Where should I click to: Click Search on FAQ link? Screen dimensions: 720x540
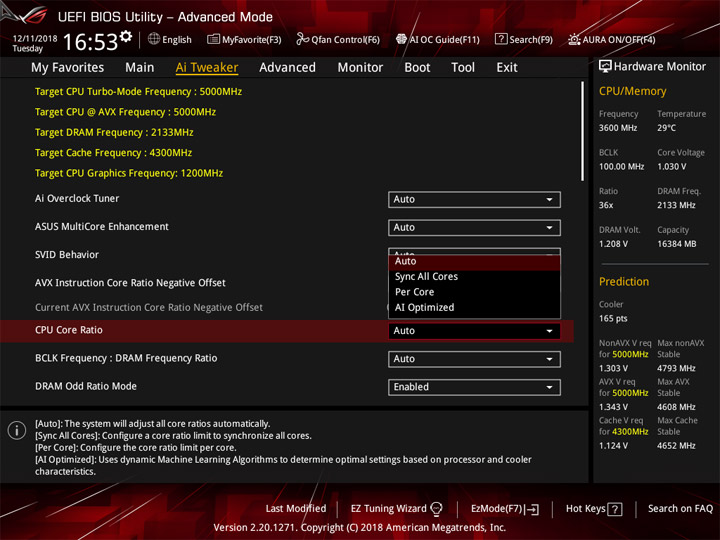(x=681, y=509)
